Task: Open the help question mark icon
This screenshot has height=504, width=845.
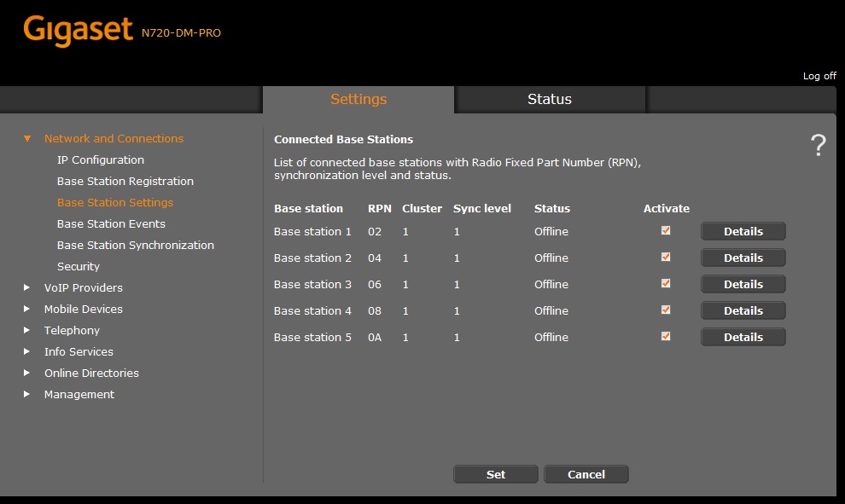Action: point(818,146)
